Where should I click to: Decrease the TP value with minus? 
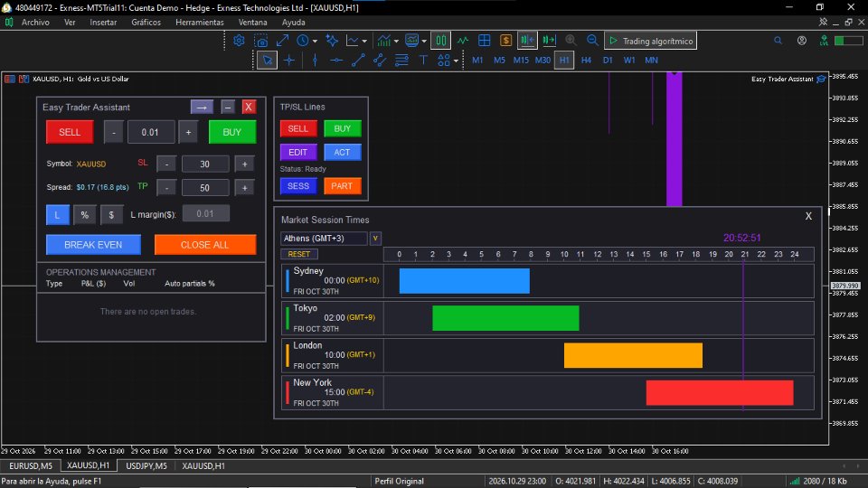pos(166,188)
